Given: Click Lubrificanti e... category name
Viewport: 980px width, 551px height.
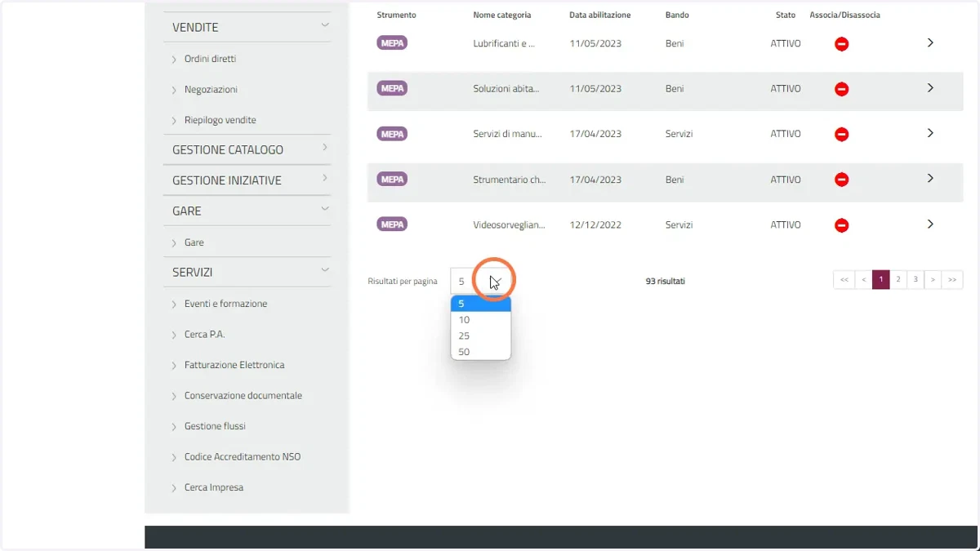Looking at the screenshot, I should click(x=504, y=43).
